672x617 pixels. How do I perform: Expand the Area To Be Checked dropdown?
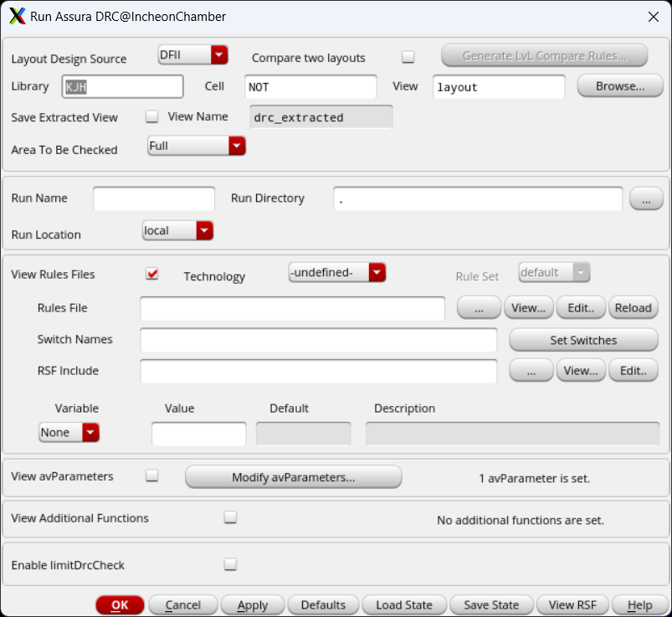click(x=197, y=146)
